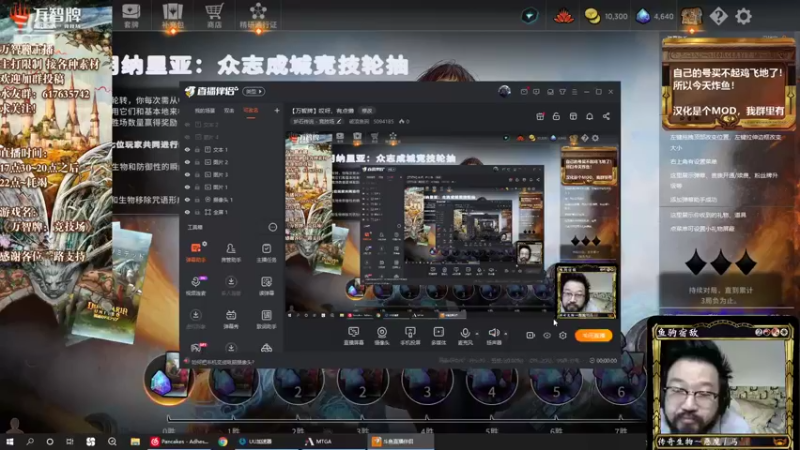Screen dimensions: 800x450
Task: Click the record video icon beside the eye icon
Action: tap(530, 335)
